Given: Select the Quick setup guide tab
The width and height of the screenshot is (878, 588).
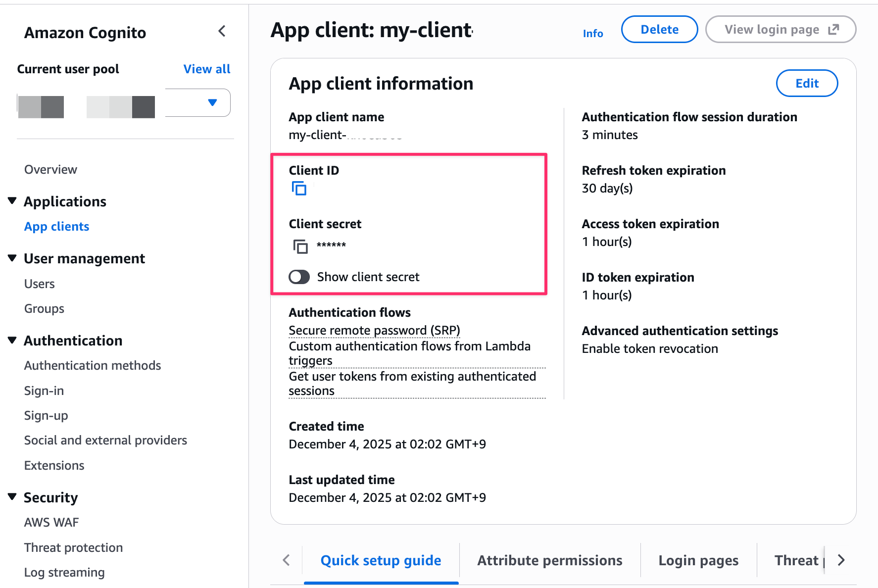Looking at the screenshot, I should [x=381, y=560].
